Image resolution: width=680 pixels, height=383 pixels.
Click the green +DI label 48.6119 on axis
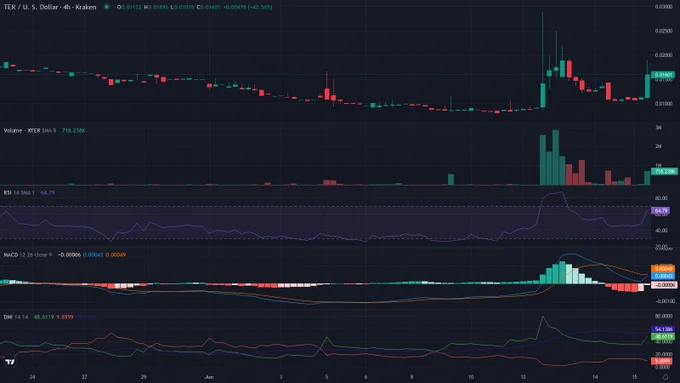(663, 337)
